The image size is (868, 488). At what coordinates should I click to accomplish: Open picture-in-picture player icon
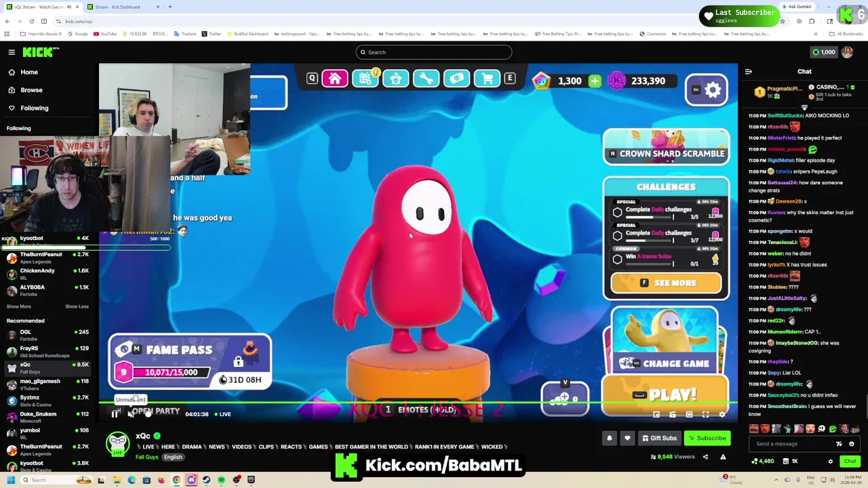click(656, 414)
